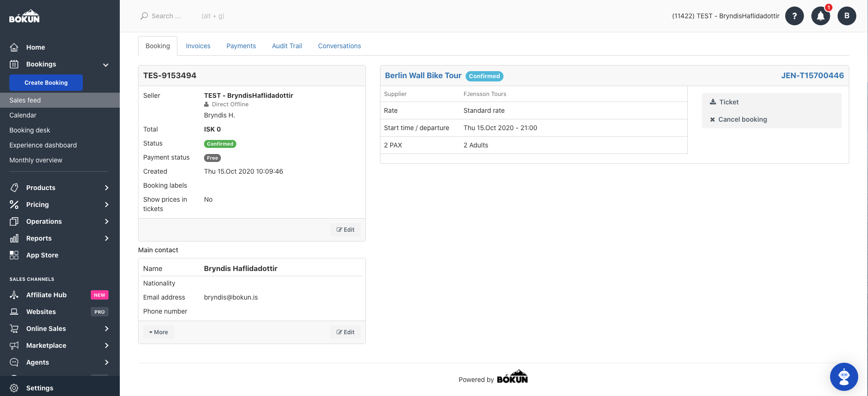Click the Bookings calendar icon
The image size is (868, 396).
pos(15,64)
